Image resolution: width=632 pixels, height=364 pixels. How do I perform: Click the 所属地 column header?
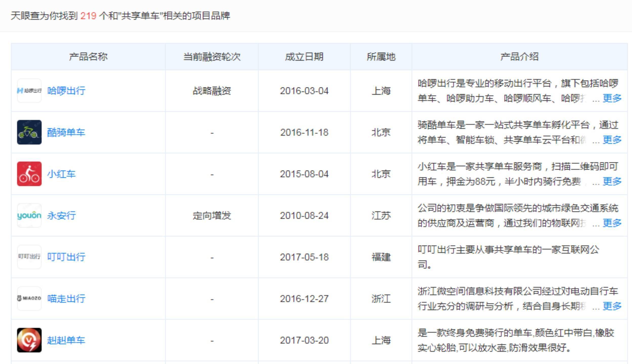click(381, 57)
